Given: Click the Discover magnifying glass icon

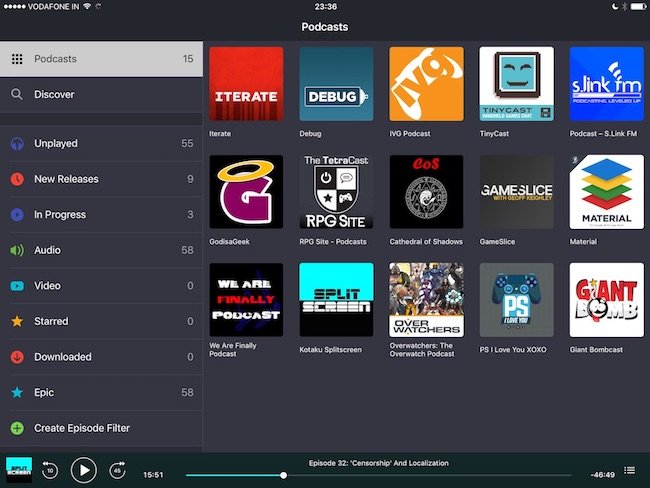Looking at the screenshot, I should point(17,95).
